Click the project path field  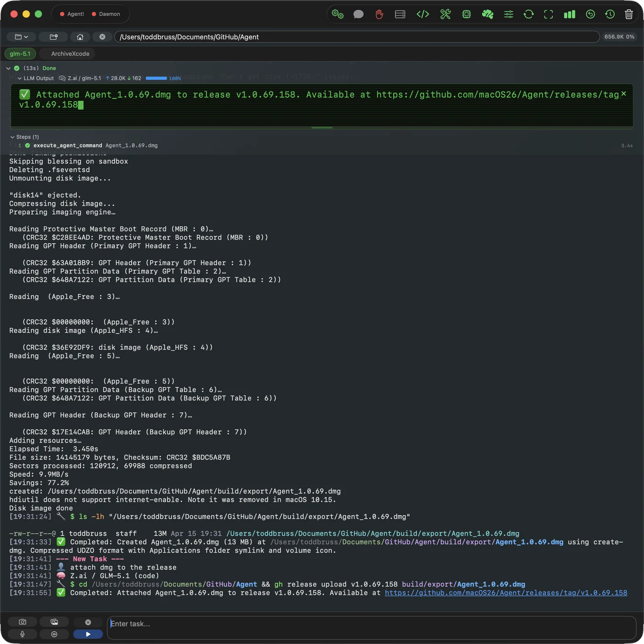tap(357, 37)
